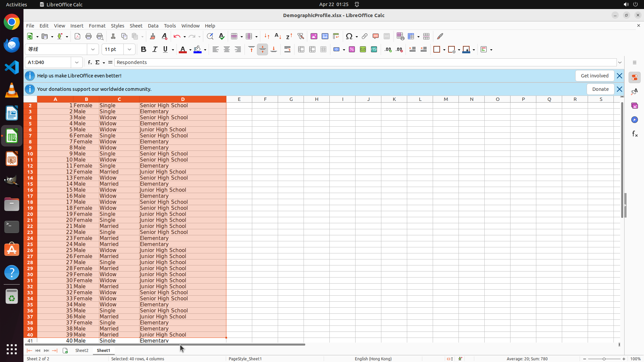This screenshot has width=644, height=362.
Task: Open the Function Wizard icon
Action: tap(90, 62)
